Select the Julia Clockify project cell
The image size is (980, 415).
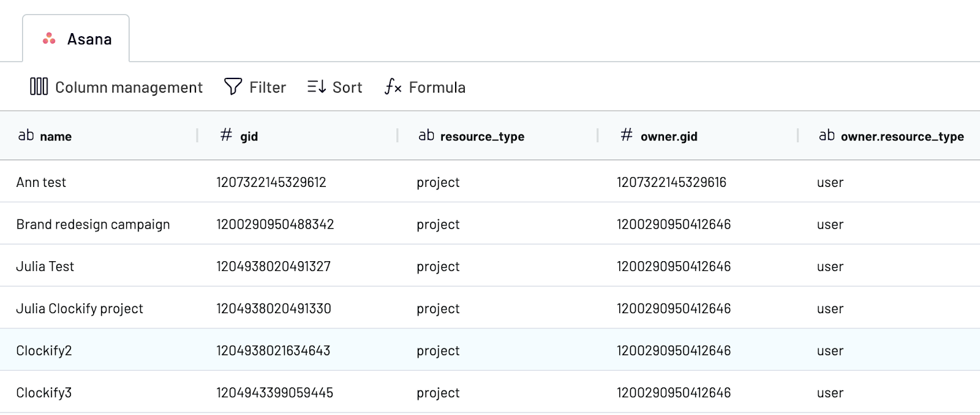pos(80,308)
